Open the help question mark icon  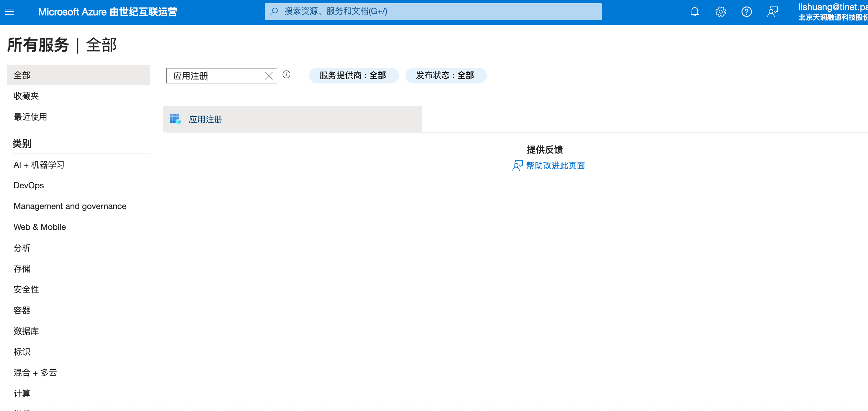click(746, 12)
